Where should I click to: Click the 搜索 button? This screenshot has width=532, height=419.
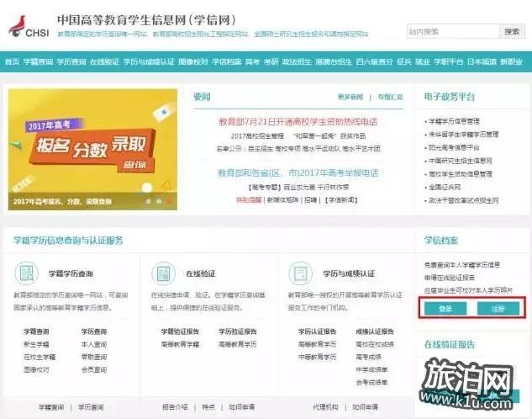click(512, 32)
